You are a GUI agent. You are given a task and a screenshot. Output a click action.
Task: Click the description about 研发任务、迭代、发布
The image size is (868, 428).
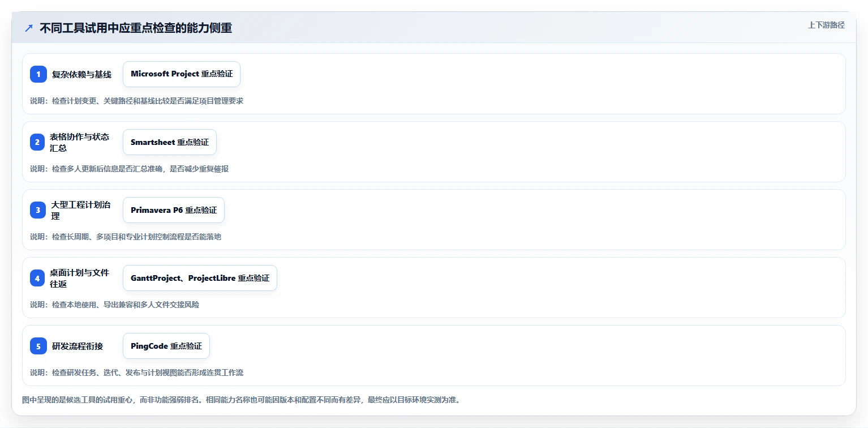(137, 373)
